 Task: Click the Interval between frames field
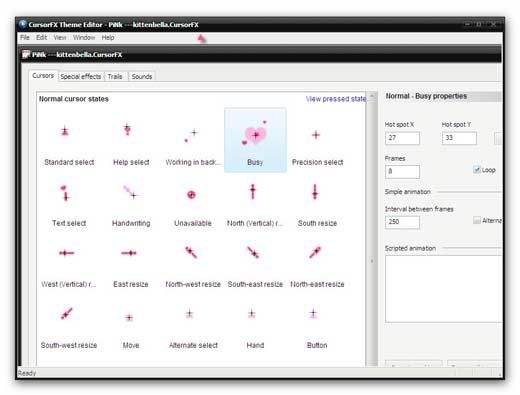click(402, 222)
